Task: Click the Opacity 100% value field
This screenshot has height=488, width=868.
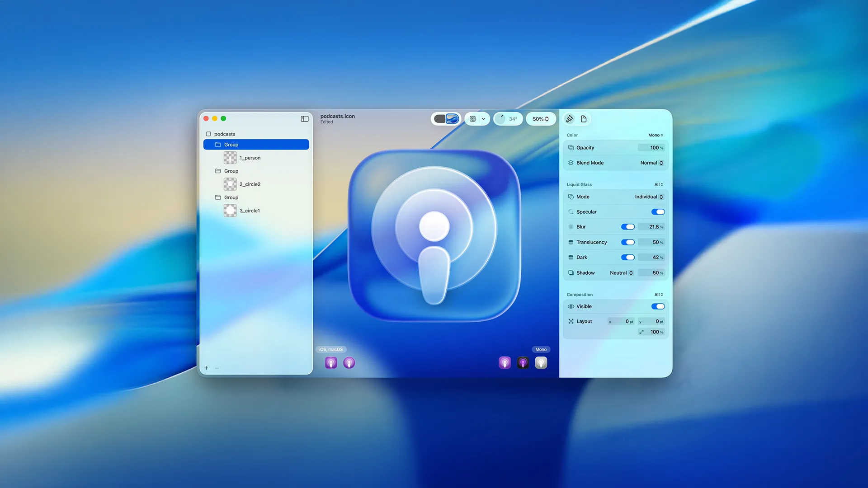Action: pyautogui.click(x=651, y=148)
